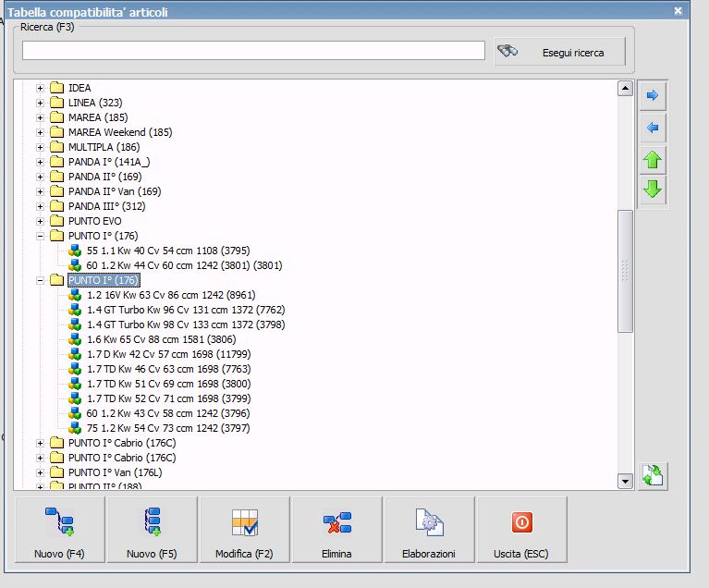The height and width of the screenshot is (588, 709).
Task: Click cubes icon of 55 1.1 Kw 40
Action: pos(75,251)
